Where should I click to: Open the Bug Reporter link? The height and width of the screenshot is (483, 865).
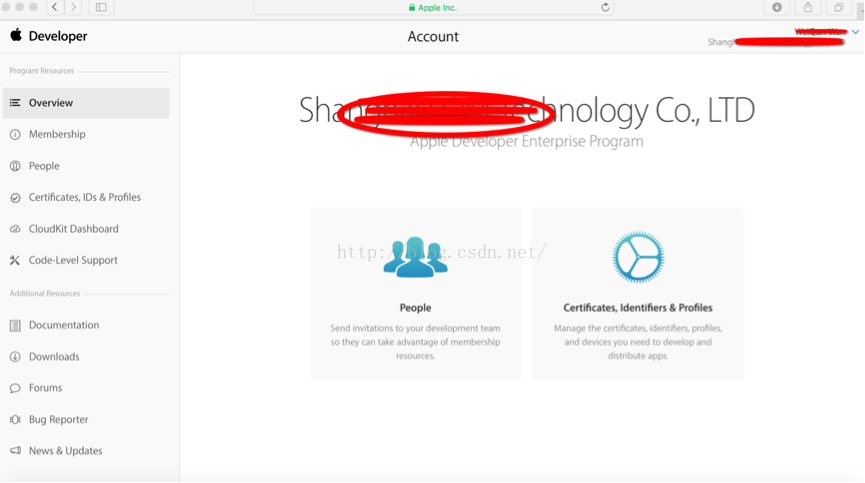coord(58,420)
